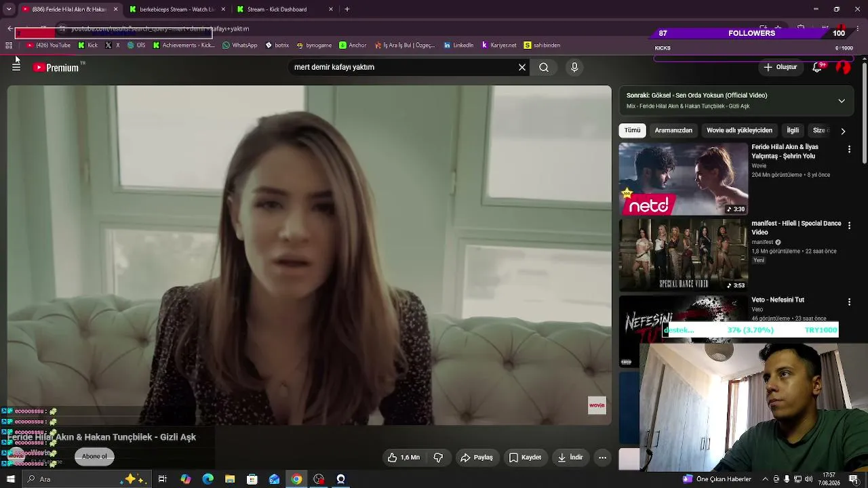Open the YouTube guide hamburger menu
This screenshot has width=868, height=488.
point(16,67)
